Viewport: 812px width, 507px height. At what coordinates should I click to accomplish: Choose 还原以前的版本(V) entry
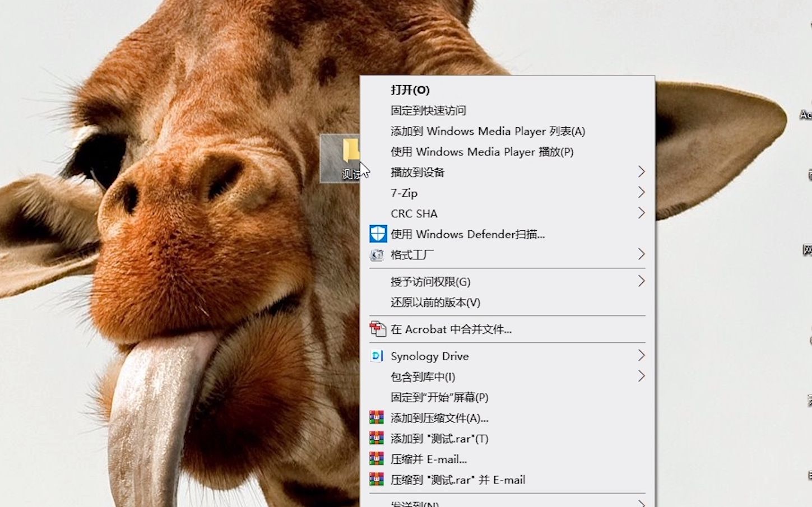pyautogui.click(x=507, y=303)
